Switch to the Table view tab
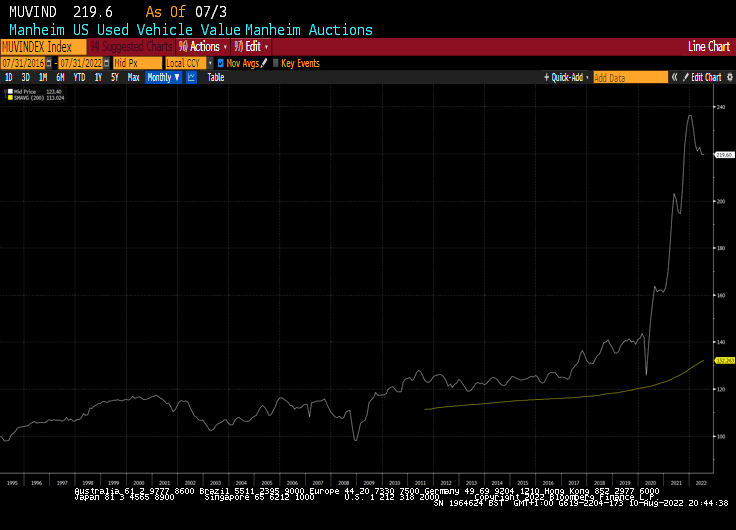Image resolution: width=736 pixels, height=530 pixels. (215, 77)
